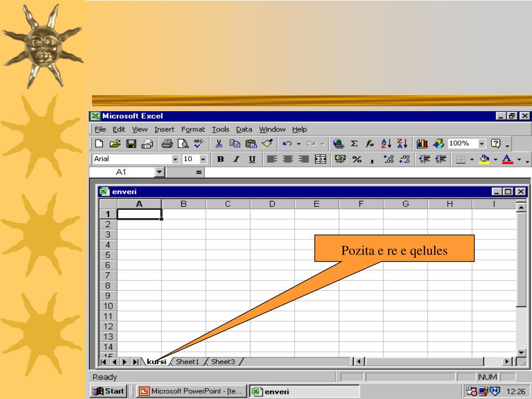
Task: Toggle Underline formatting
Action: point(252,159)
